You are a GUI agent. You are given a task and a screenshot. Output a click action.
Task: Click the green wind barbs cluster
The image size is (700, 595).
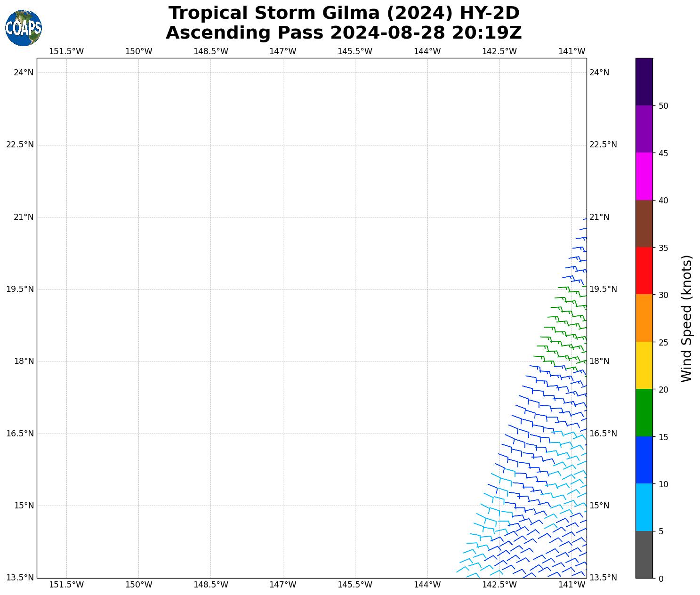567,325
